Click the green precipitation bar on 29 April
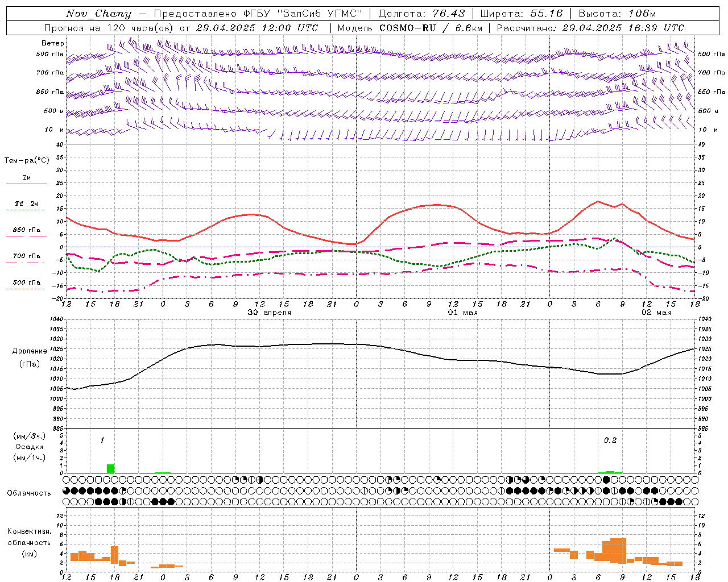This screenshot has width=728, height=582. tap(110, 468)
